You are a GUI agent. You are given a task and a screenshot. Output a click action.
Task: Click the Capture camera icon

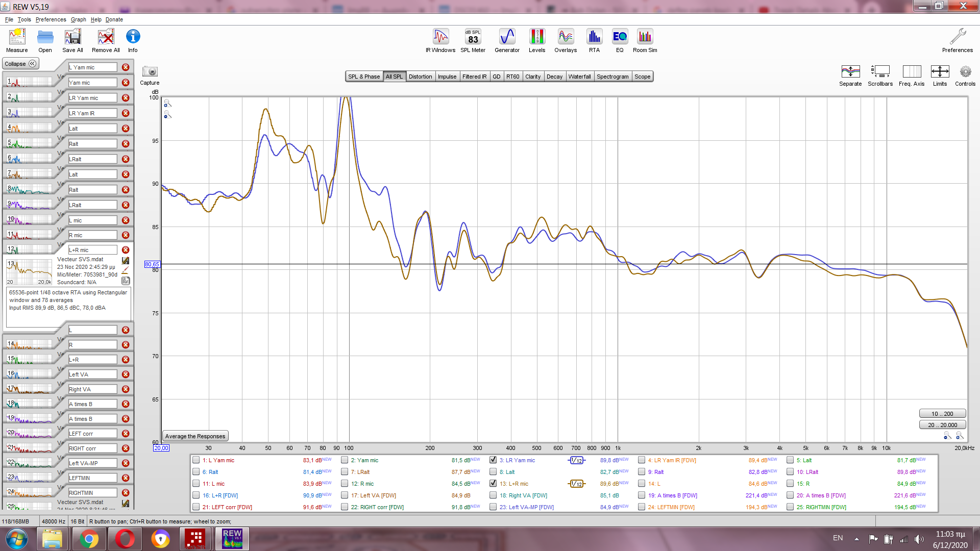150,72
